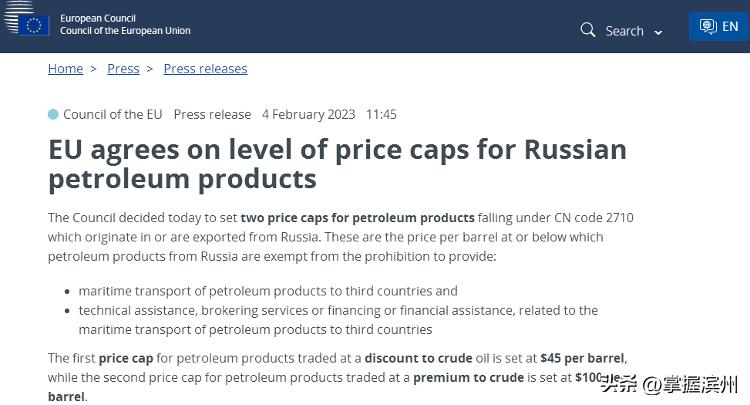Image resolution: width=750 pixels, height=405 pixels.
Task: Open the EN language selector
Action: 718,27
